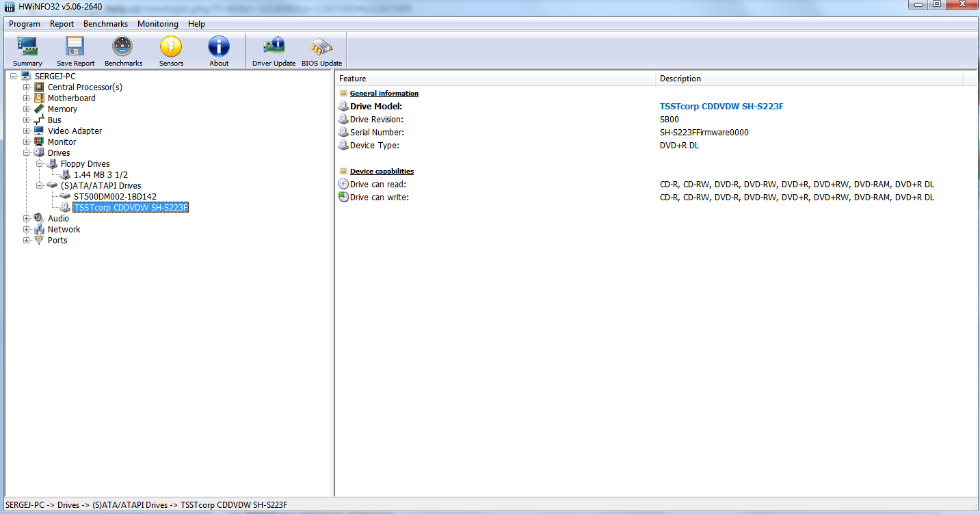This screenshot has width=980, height=514.
Task: Click the Floppy Drives icon
Action: [52, 164]
